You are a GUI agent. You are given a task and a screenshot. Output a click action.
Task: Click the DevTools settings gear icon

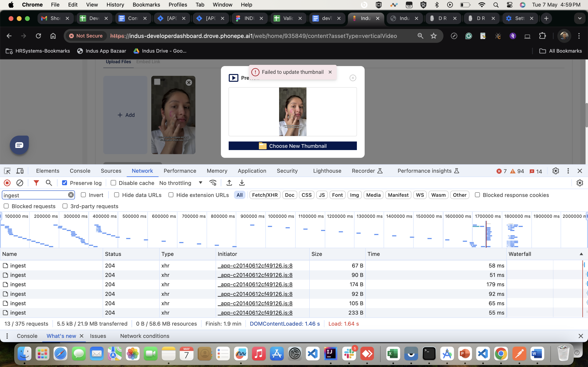[x=555, y=171]
